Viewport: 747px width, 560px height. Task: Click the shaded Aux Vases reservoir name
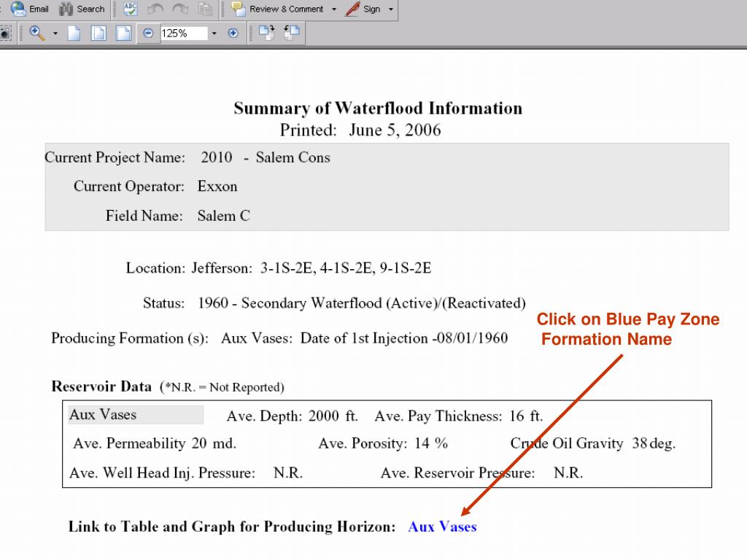coord(136,415)
